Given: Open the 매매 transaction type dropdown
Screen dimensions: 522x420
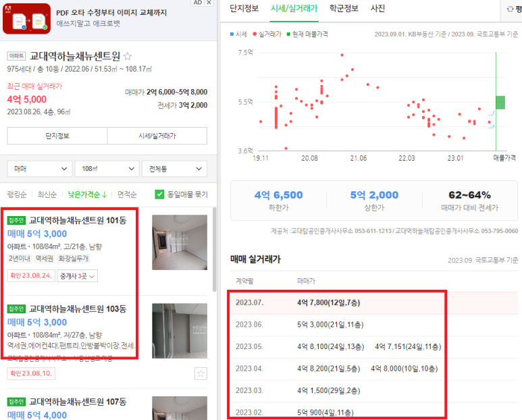Looking at the screenshot, I should [x=40, y=169].
